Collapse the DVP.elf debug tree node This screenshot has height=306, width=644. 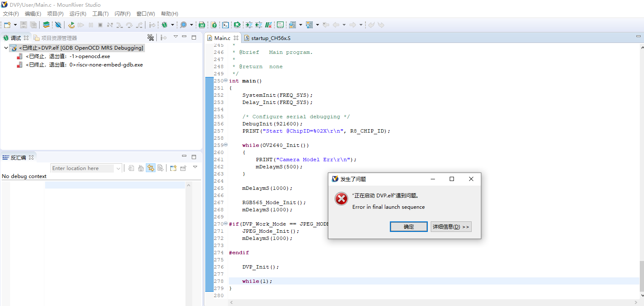[x=6, y=48]
